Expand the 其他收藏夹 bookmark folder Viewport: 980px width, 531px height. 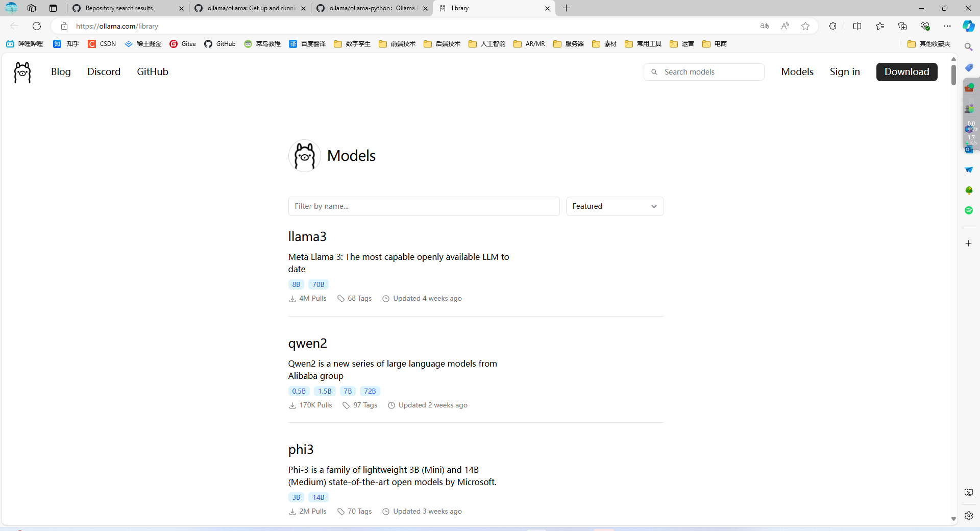929,44
